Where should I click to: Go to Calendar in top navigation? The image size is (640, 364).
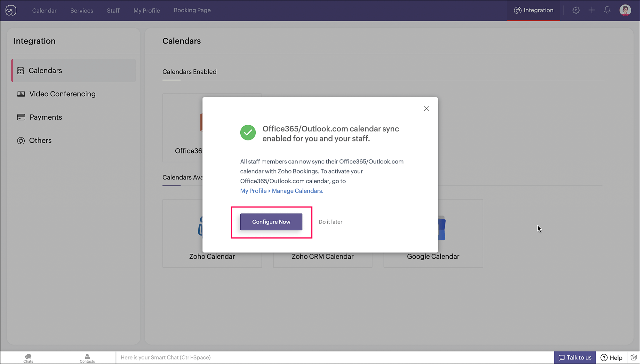(44, 11)
